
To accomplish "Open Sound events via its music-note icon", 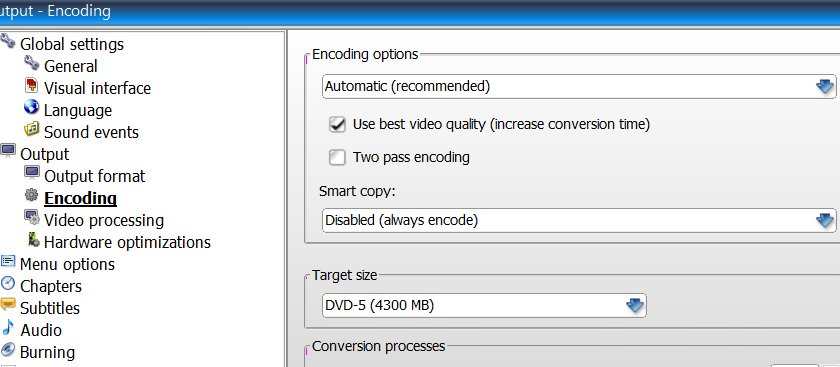I will (x=32, y=130).
